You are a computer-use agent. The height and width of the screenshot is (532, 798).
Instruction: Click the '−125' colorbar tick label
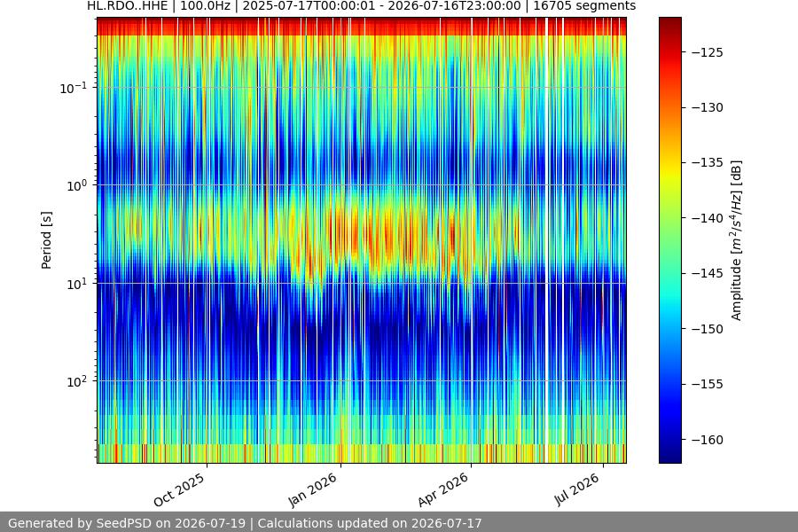[x=707, y=52]
